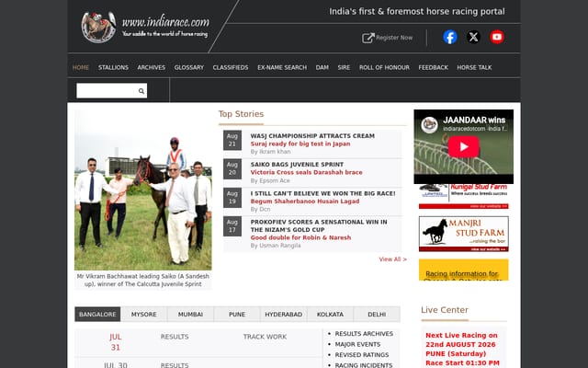Switch to the DELHI tab
This screenshot has height=368, width=588.
(377, 315)
